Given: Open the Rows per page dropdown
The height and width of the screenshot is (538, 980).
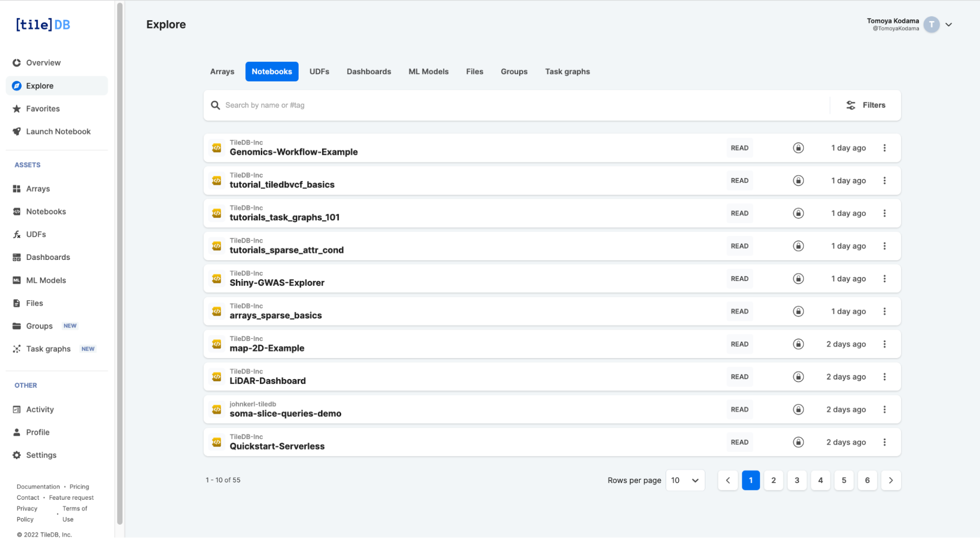Looking at the screenshot, I should click(x=685, y=480).
